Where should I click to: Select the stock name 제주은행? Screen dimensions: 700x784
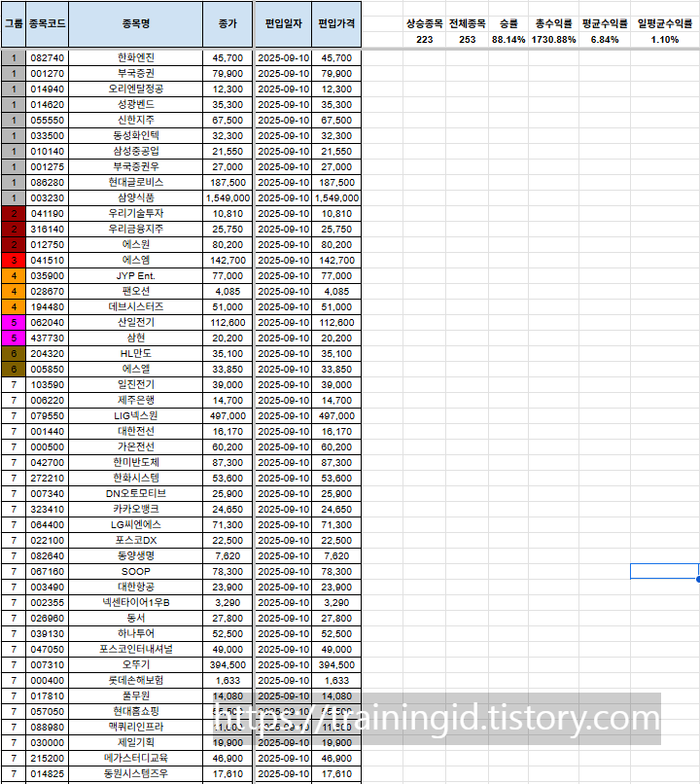(x=135, y=400)
